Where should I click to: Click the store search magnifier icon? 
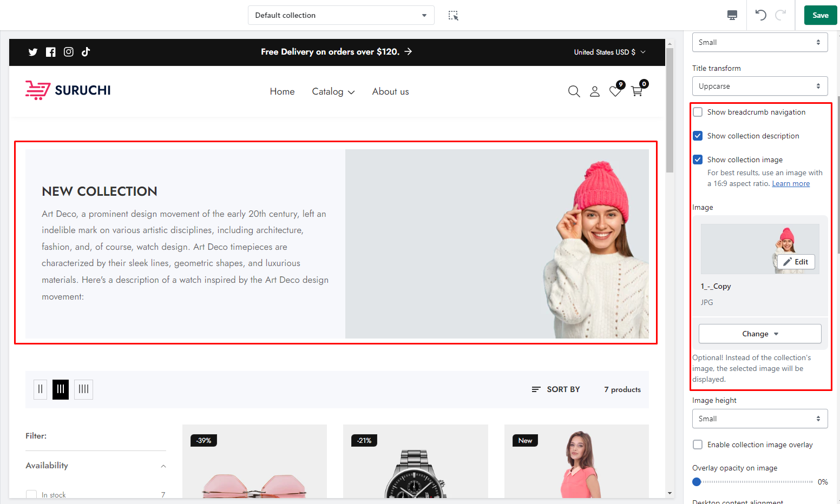pyautogui.click(x=574, y=91)
